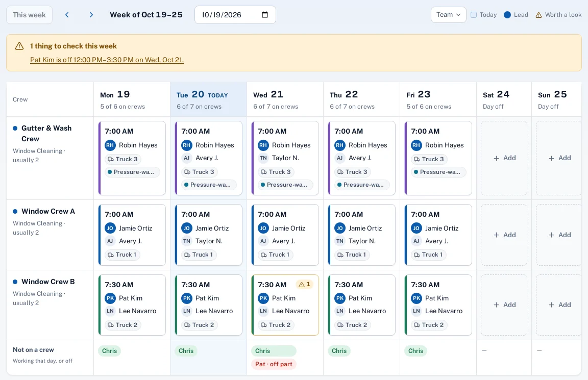This screenshot has height=380, width=588.
Task: Select the Sat 24 column header
Action: tap(504, 99)
